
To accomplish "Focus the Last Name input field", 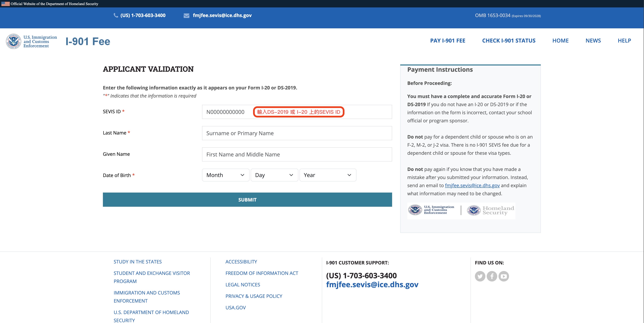I will pos(297,133).
